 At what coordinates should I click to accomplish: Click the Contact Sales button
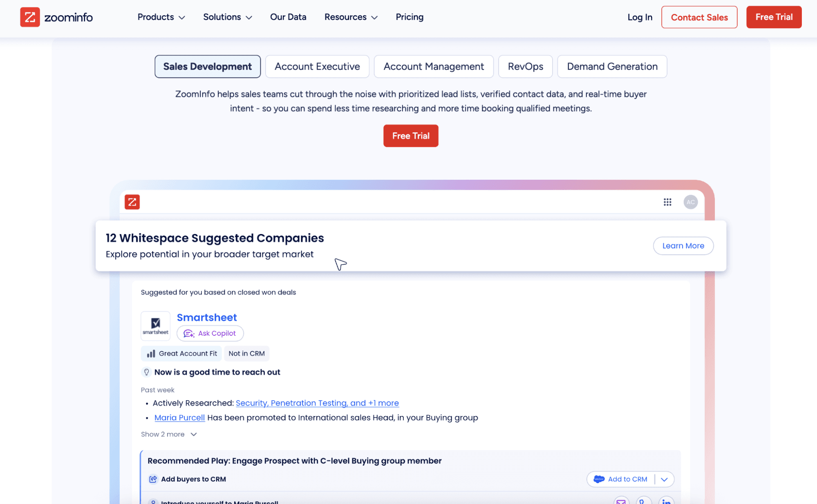pos(699,17)
